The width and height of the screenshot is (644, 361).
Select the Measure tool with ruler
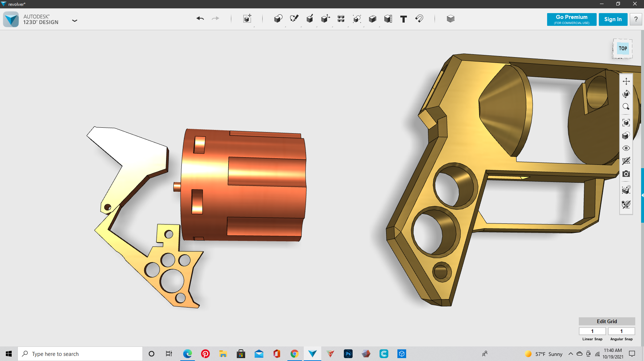click(x=388, y=19)
